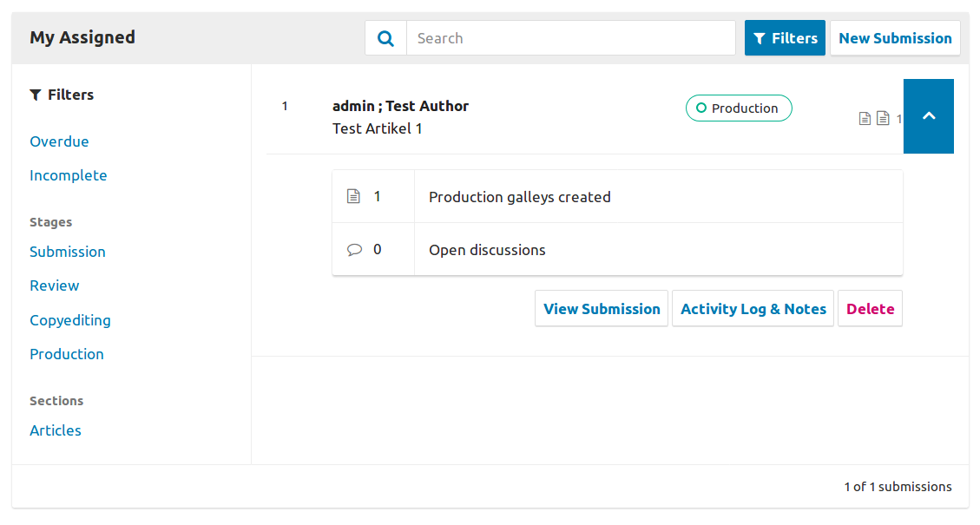
Task: Start a New Submission
Action: click(x=895, y=38)
